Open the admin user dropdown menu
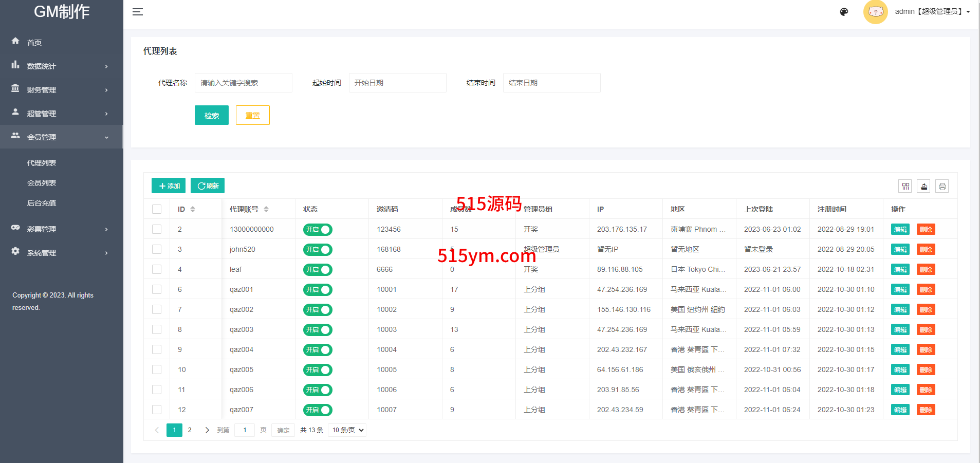 932,12
